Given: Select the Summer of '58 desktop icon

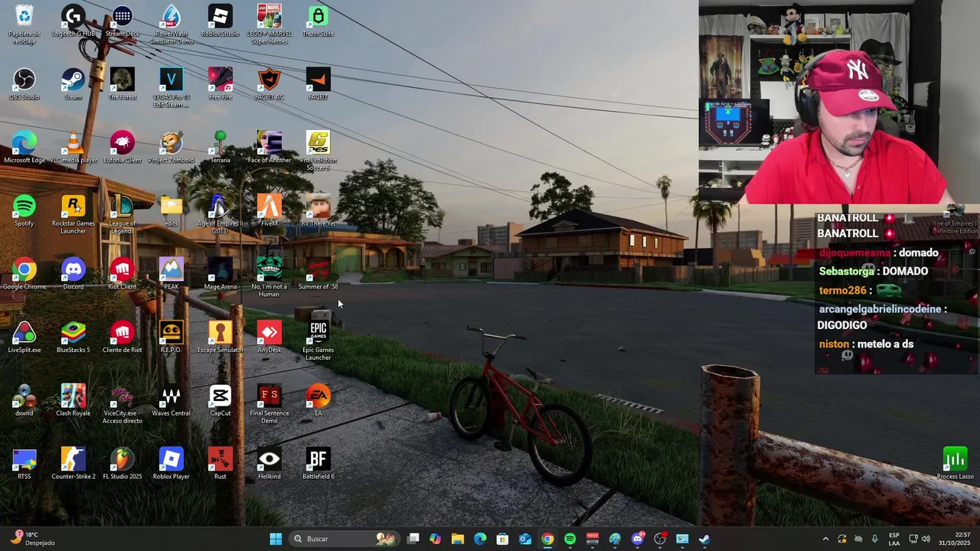Looking at the screenshot, I should pyautogui.click(x=318, y=274).
